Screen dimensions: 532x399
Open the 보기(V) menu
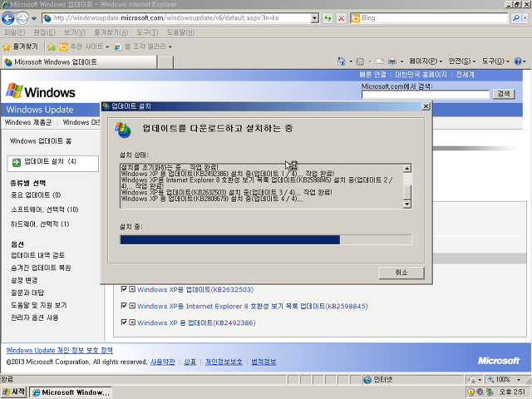[x=75, y=32]
